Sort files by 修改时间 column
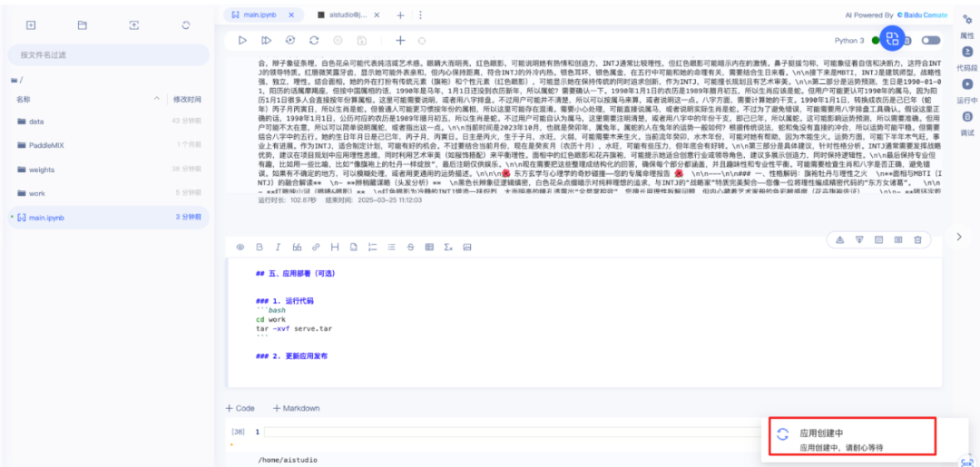This screenshot has height=467, width=980. tap(187, 99)
